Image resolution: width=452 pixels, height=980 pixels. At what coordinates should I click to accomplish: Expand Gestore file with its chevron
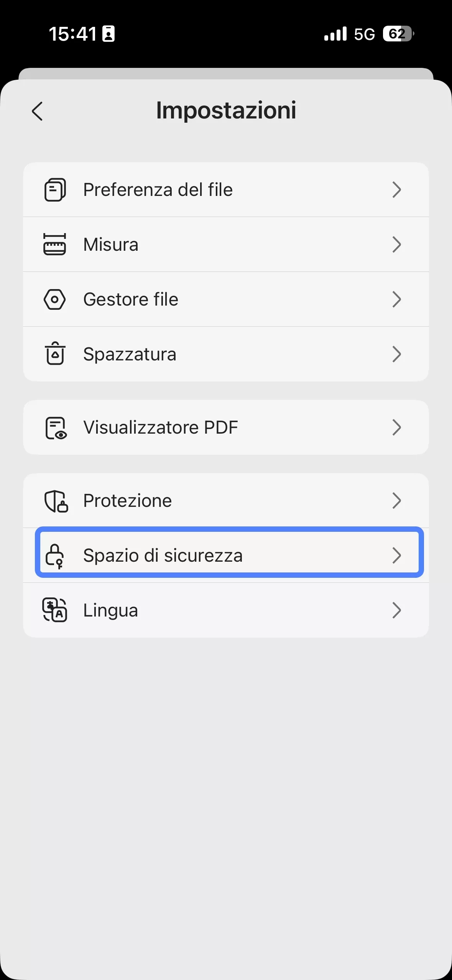[397, 299]
